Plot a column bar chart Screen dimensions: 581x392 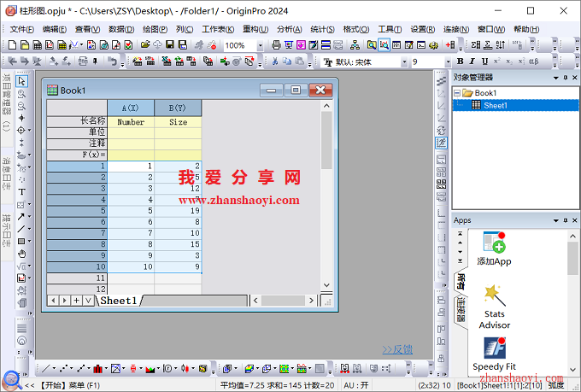click(x=97, y=368)
